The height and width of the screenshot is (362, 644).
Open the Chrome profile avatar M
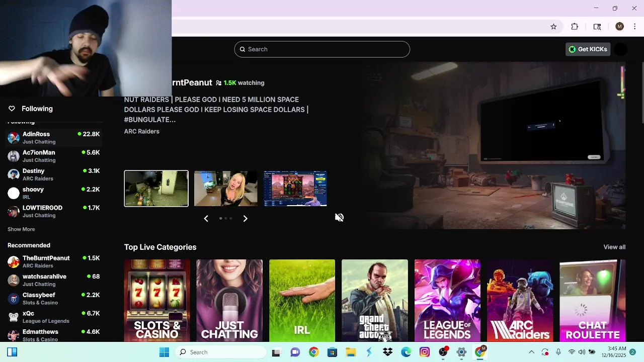[619, 27]
